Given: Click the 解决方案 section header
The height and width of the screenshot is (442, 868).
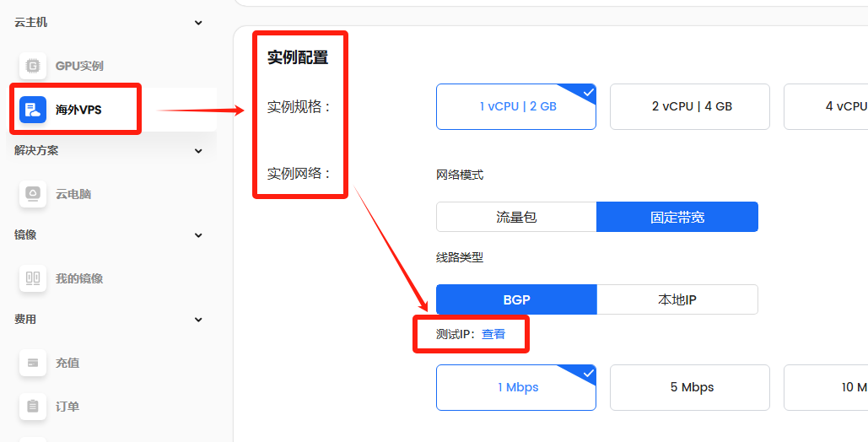Looking at the screenshot, I should point(36,150).
